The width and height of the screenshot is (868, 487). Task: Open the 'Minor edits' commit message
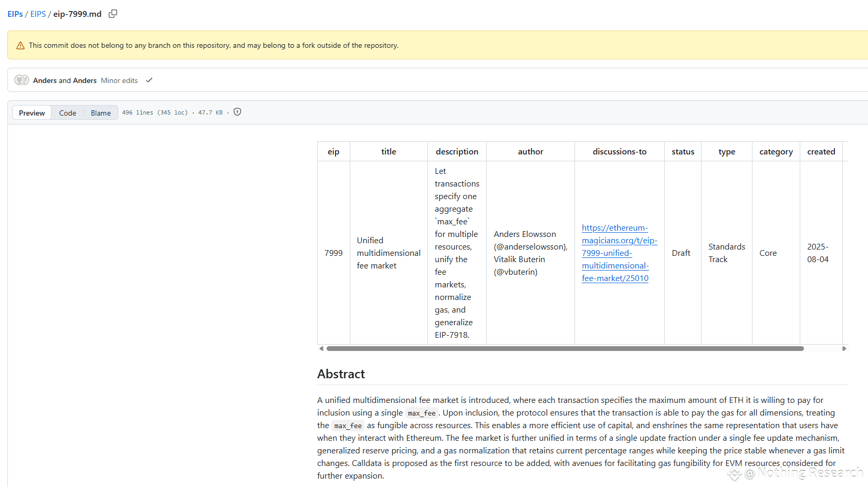click(x=119, y=80)
